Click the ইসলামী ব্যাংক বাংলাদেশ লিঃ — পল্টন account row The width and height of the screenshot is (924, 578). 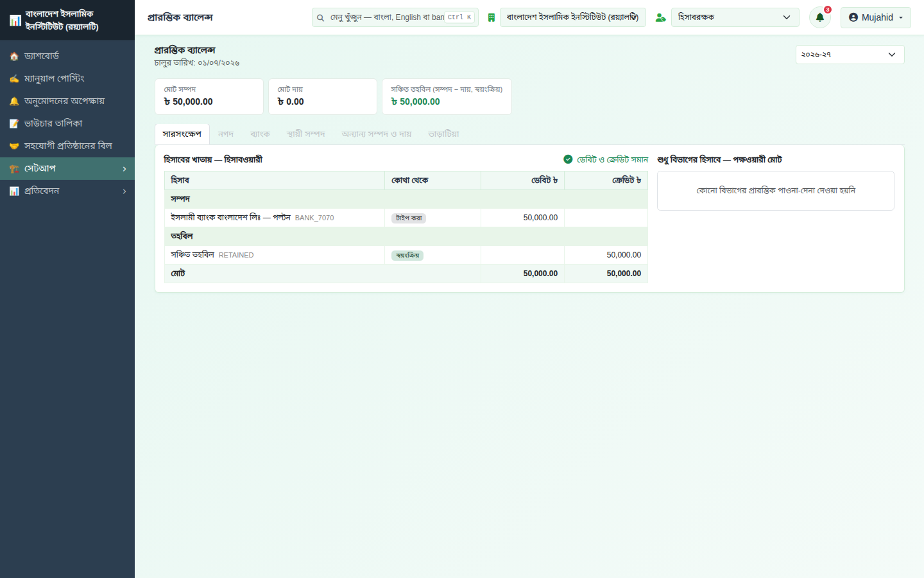click(x=406, y=218)
